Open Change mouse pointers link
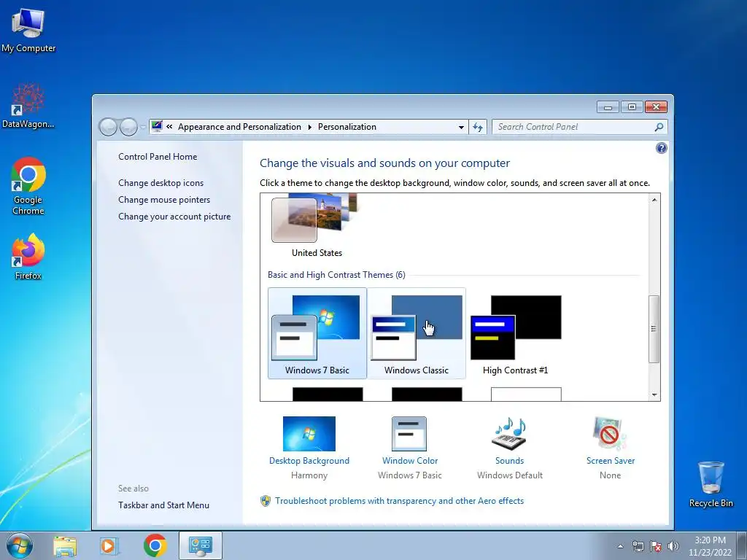This screenshot has height=560, width=747. point(164,200)
